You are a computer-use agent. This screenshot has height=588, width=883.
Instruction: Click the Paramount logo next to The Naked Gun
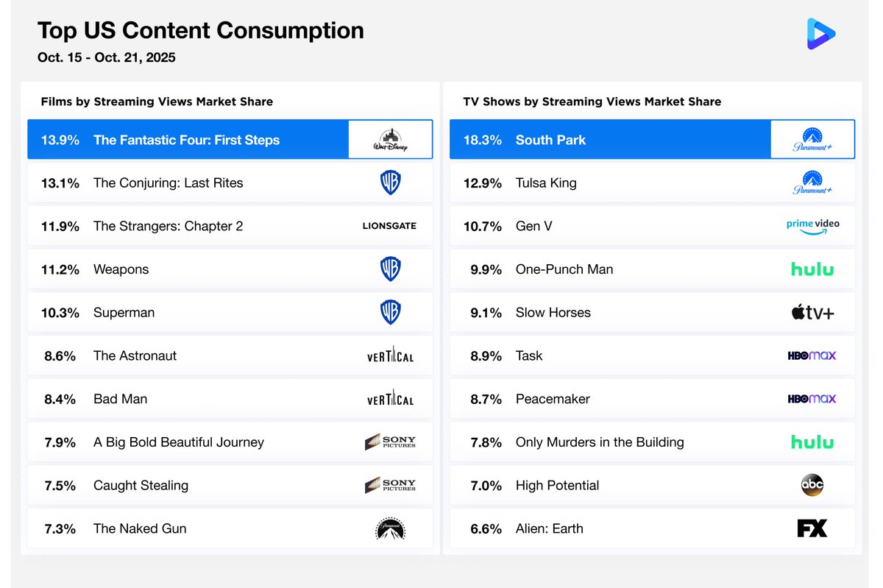(x=390, y=528)
